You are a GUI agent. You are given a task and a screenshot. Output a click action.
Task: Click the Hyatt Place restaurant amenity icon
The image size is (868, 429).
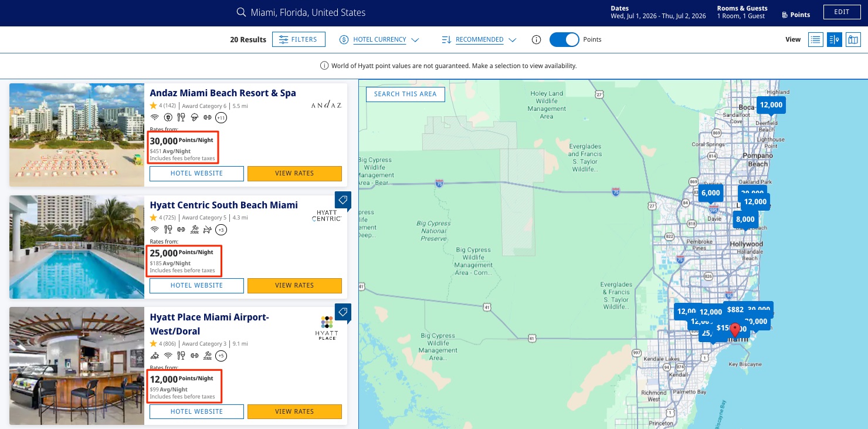coord(181,356)
